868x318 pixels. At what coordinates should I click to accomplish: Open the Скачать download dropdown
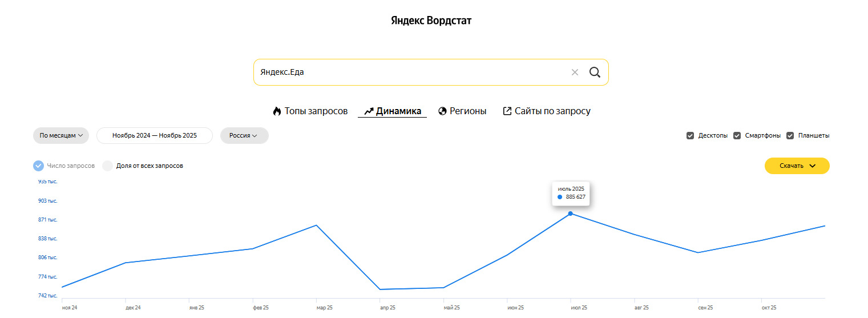797,166
